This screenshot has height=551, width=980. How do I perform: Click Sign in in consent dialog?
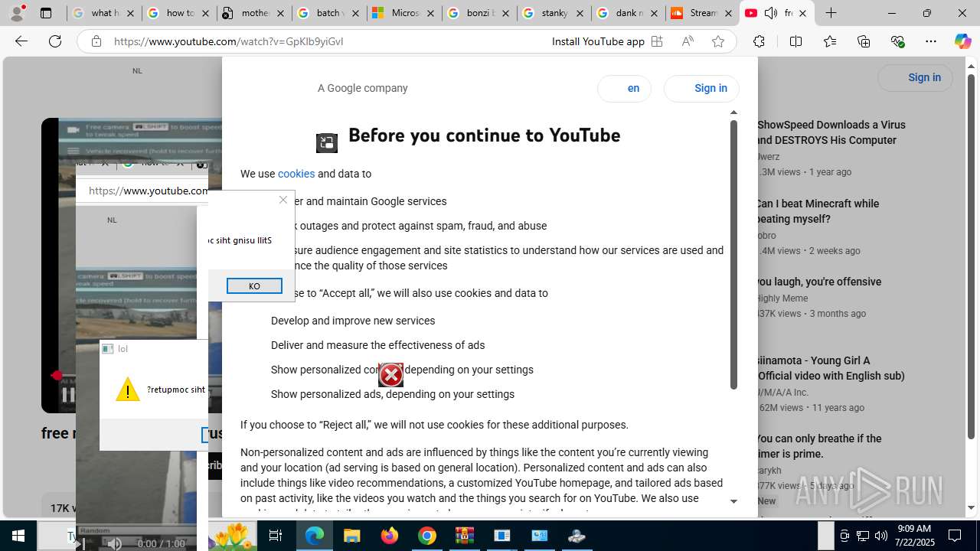point(701,88)
